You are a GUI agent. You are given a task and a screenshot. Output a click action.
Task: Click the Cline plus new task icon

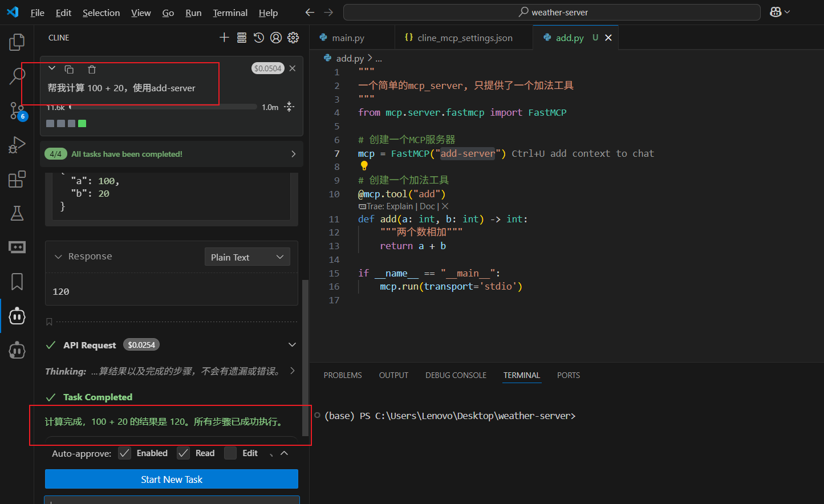224,38
